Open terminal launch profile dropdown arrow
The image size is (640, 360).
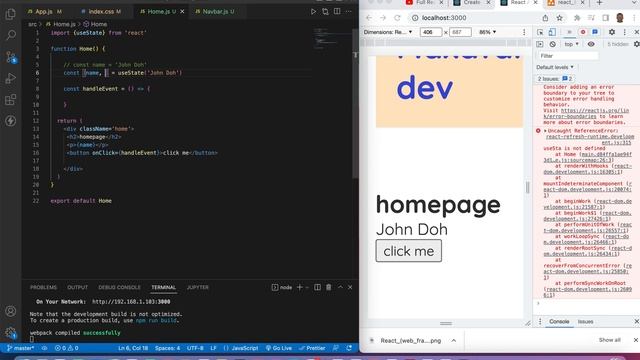(307, 287)
